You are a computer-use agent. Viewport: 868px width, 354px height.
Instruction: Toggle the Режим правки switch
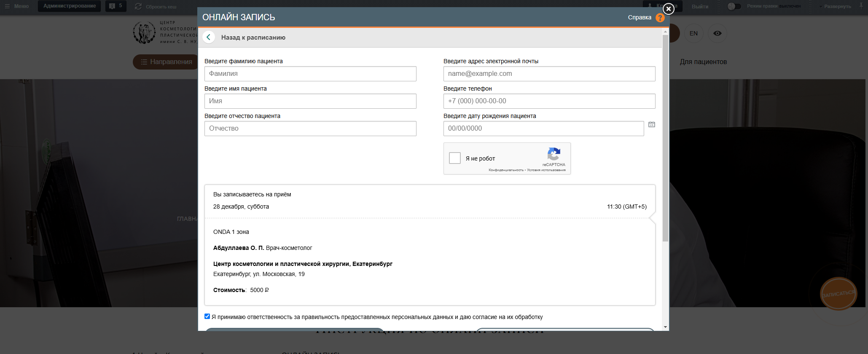[734, 6]
